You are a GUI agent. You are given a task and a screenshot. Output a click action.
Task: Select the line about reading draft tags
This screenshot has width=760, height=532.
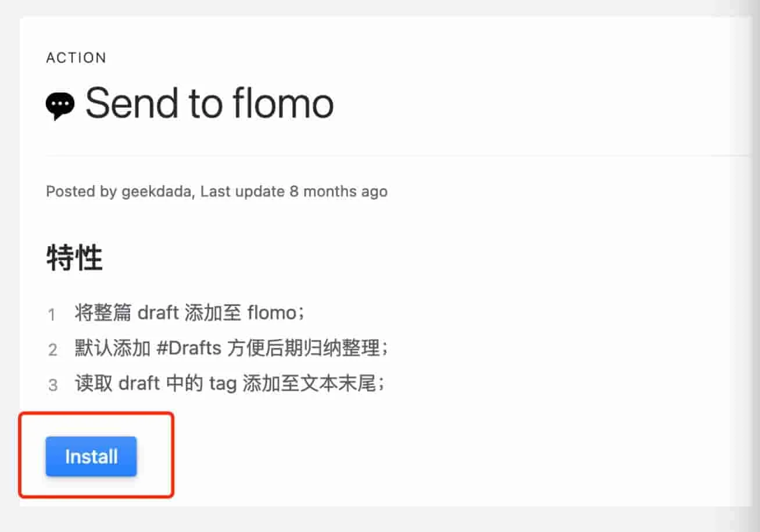coord(230,384)
